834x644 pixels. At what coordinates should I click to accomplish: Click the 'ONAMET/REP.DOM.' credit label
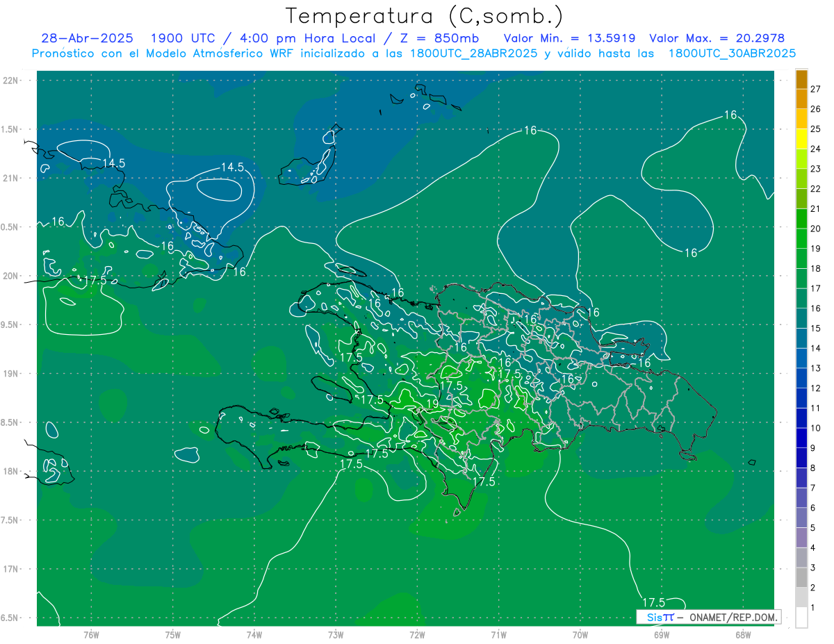pos(733,617)
